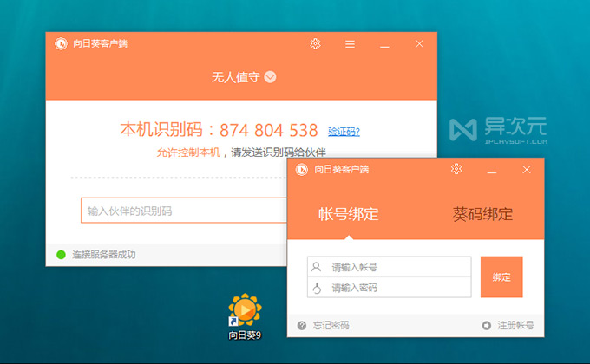Click the partner ID input field 输入伙伴的识别码
Image resolution: width=590 pixels, height=364 pixels.
coord(184,211)
